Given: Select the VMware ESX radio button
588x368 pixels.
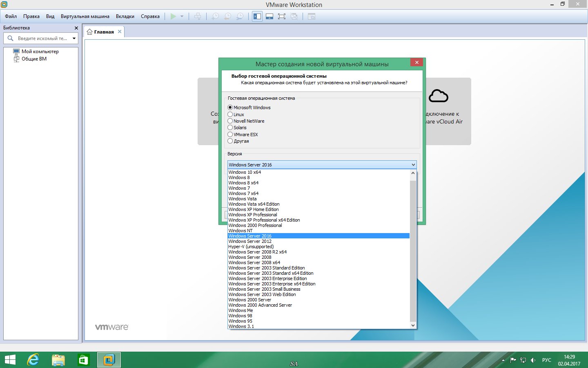Looking at the screenshot, I should click(230, 135).
